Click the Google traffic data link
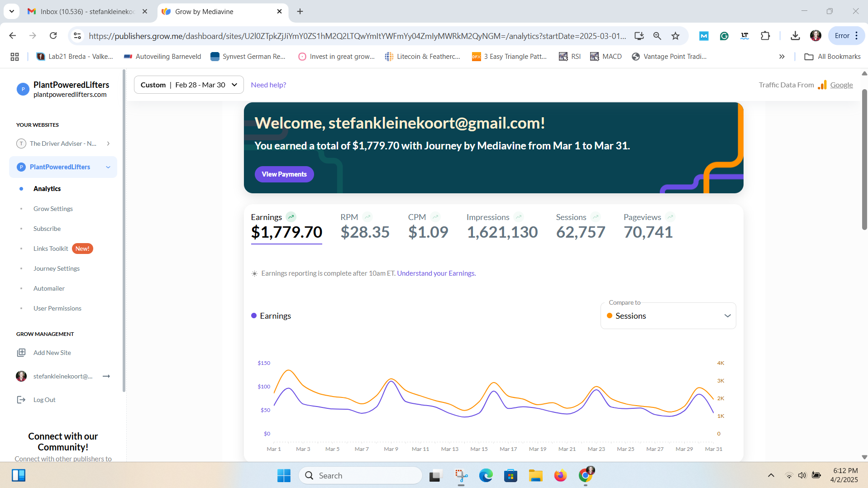This screenshot has height=488, width=868. coord(841,85)
